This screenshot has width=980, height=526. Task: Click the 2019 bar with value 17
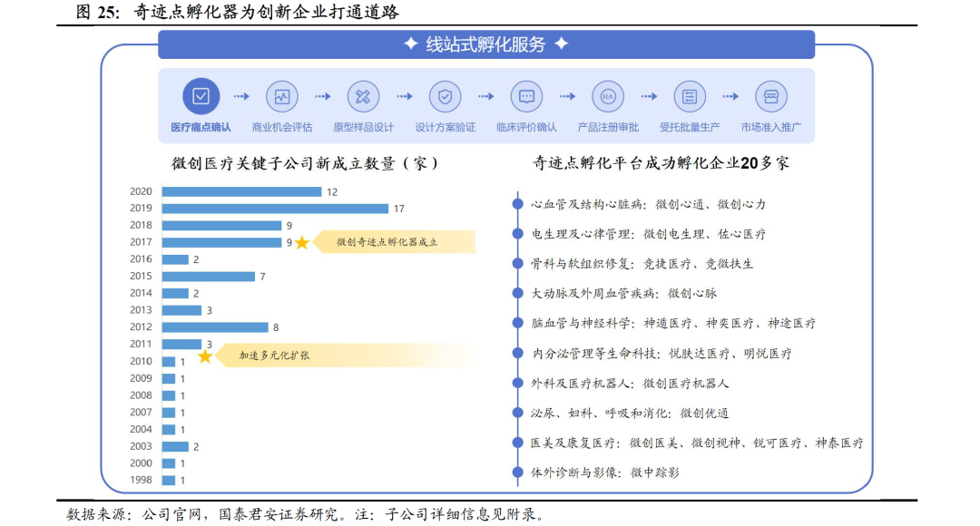(x=275, y=209)
